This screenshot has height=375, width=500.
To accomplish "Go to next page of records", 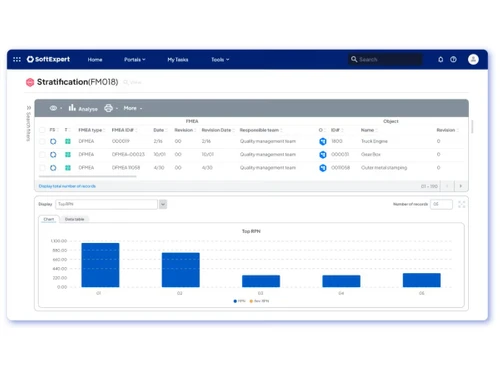I will [x=461, y=186].
